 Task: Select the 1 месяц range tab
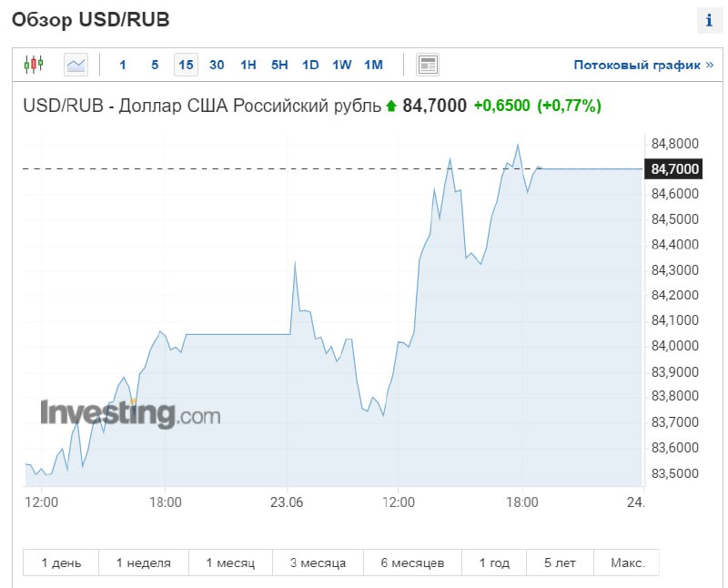(x=231, y=563)
